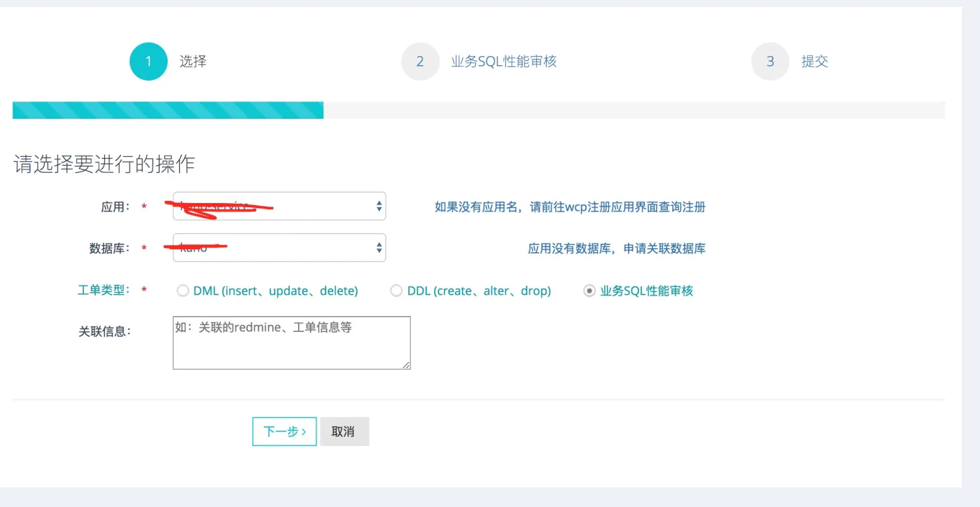Viewport: 980px width, 507px height.
Task: Click the 关联信息 field label
Action: 105,331
